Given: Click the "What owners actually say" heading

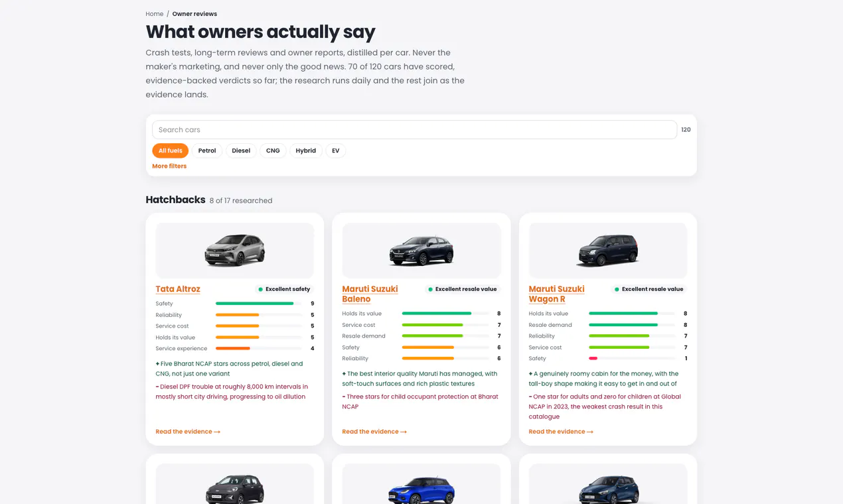Looking at the screenshot, I should pyautogui.click(x=260, y=32).
